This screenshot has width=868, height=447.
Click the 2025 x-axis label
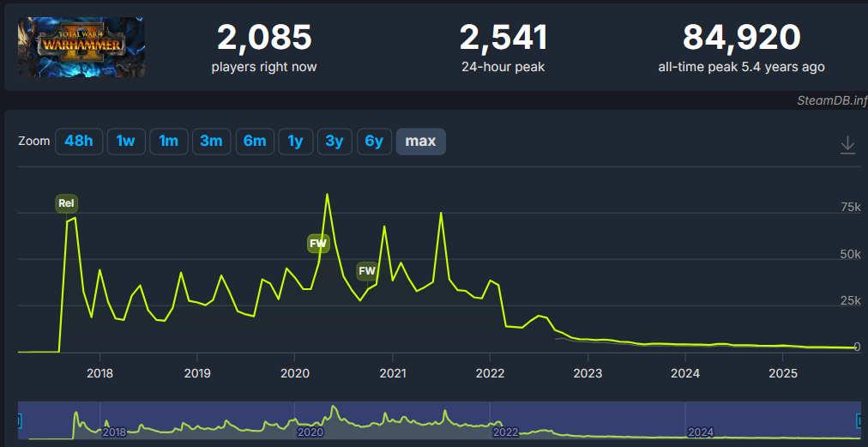(783, 372)
